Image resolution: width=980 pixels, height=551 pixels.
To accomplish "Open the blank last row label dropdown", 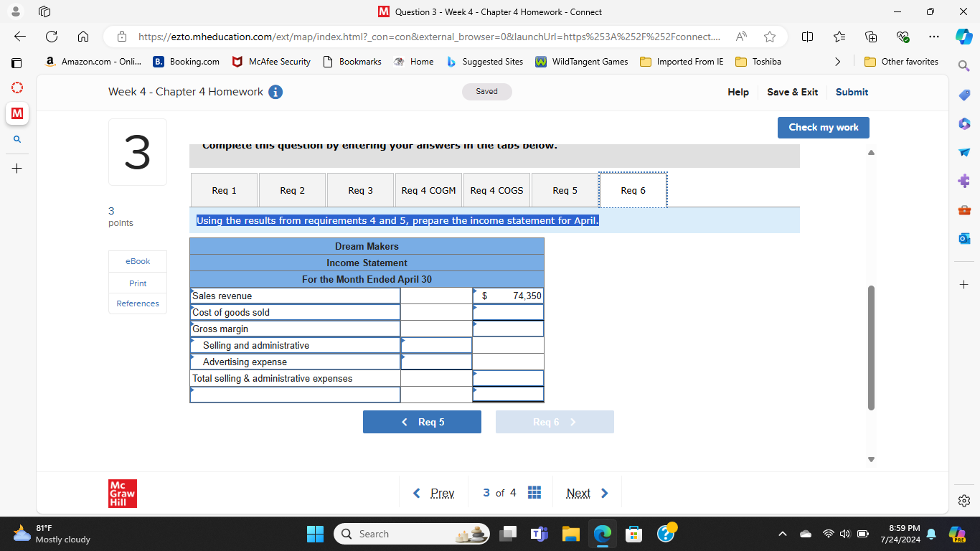I will [x=295, y=395].
